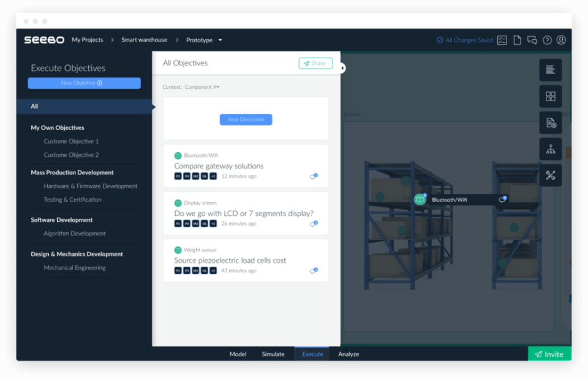Open the Help icon in the top bar
The height and width of the screenshot is (380, 588).
click(547, 40)
